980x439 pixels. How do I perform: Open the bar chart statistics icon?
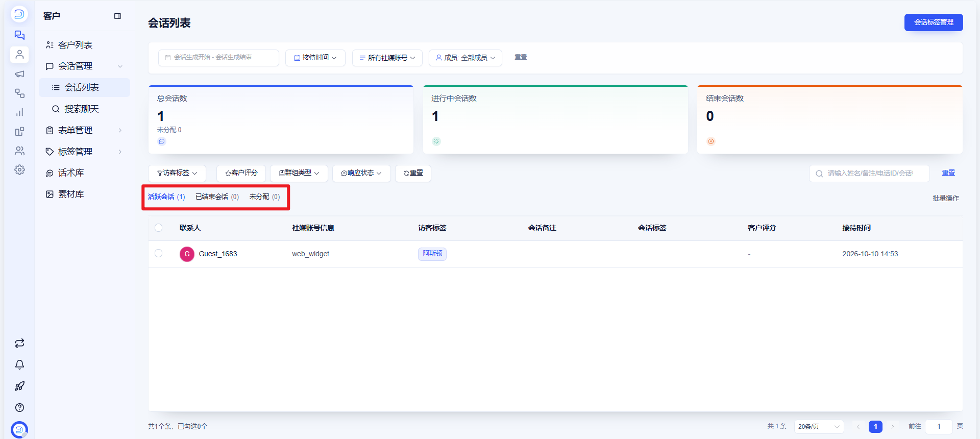[x=19, y=112]
